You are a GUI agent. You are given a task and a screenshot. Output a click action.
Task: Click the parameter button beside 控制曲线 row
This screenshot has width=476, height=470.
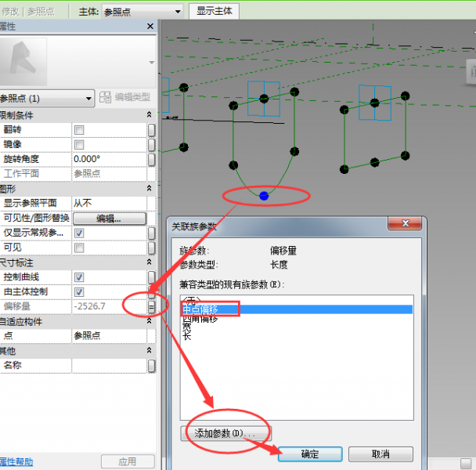152,277
